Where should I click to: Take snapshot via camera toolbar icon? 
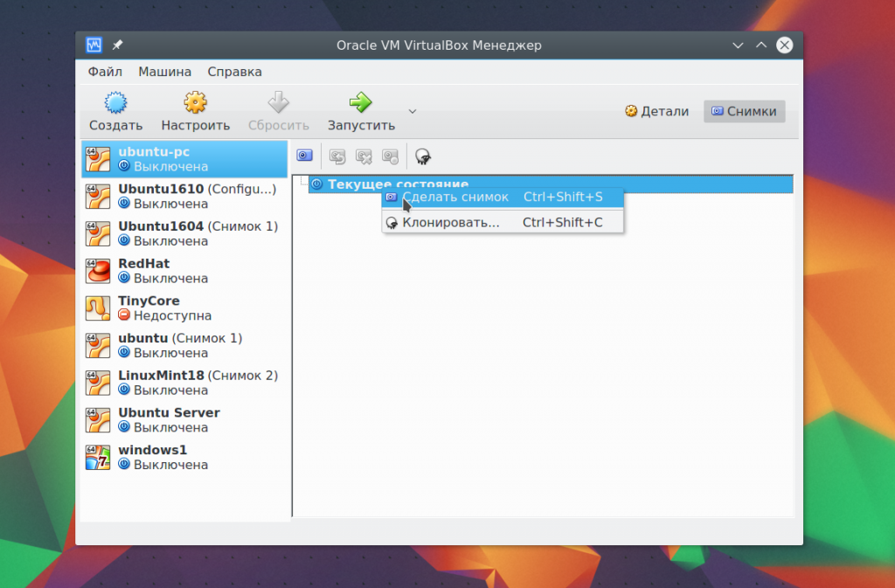click(305, 156)
